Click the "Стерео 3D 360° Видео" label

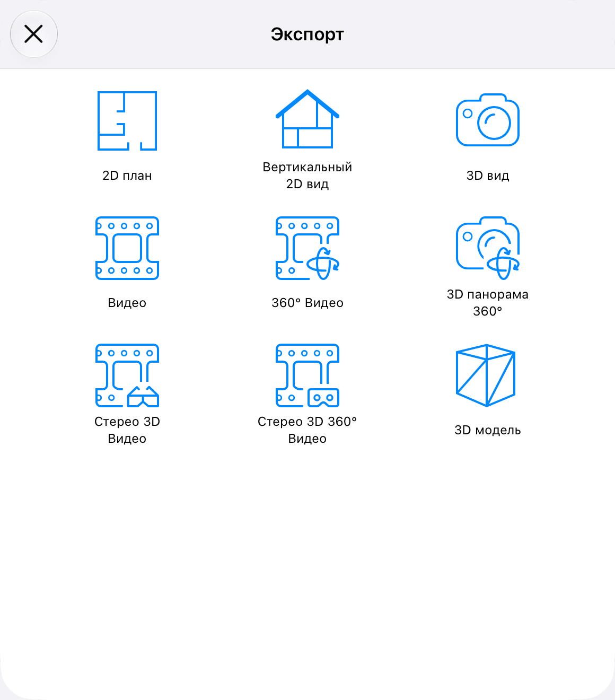[x=307, y=430]
